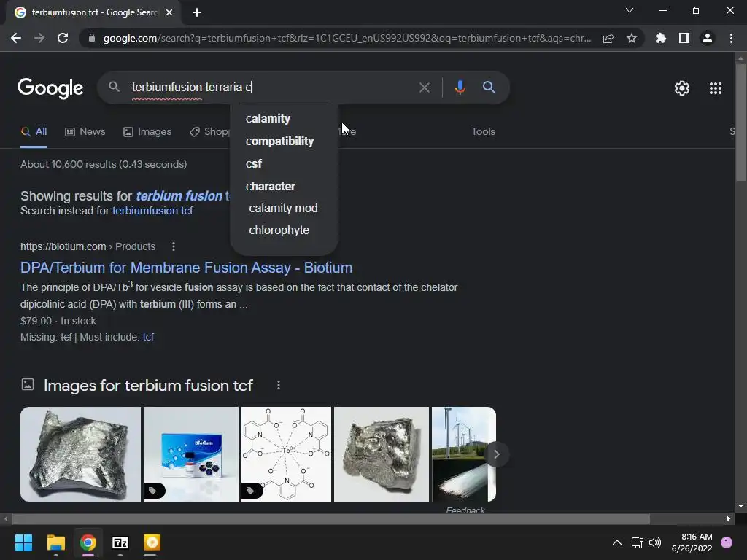Open the taskbar notification badge
The image size is (747, 560).
[x=727, y=542]
